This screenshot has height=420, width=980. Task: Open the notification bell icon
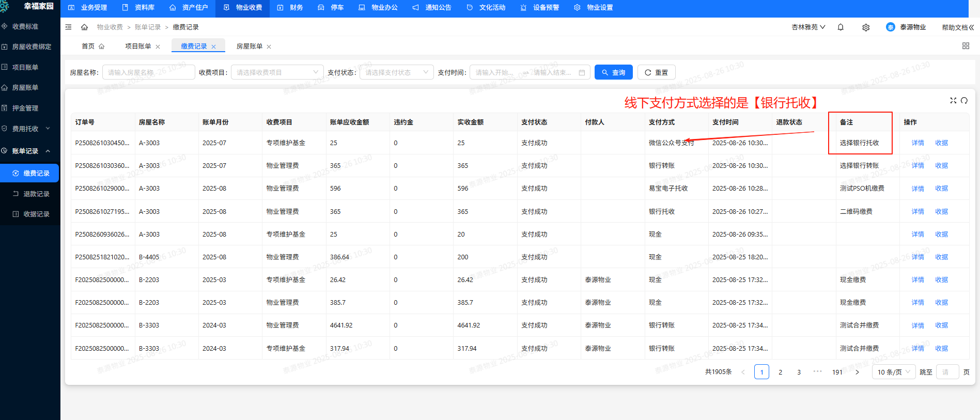point(841,27)
